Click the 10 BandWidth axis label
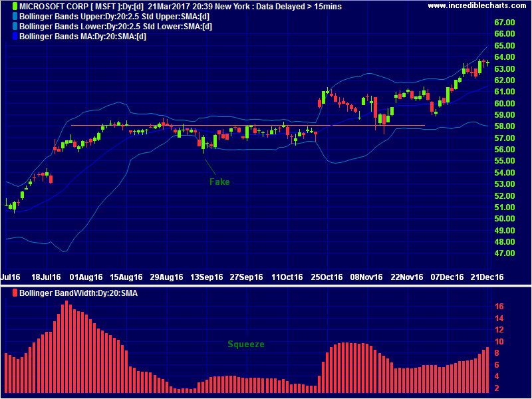The width and height of the screenshot is (532, 399). (499, 342)
